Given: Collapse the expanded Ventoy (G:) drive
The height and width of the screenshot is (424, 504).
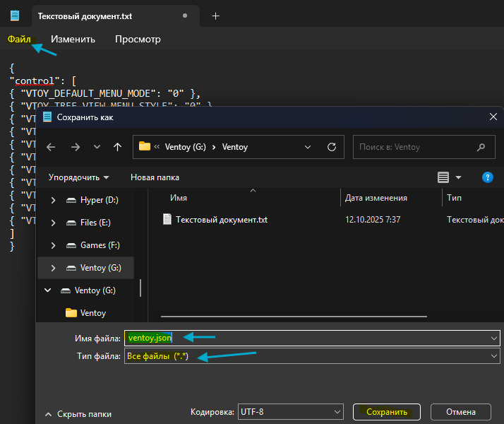Looking at the screenshot, I should pos(48,290).
